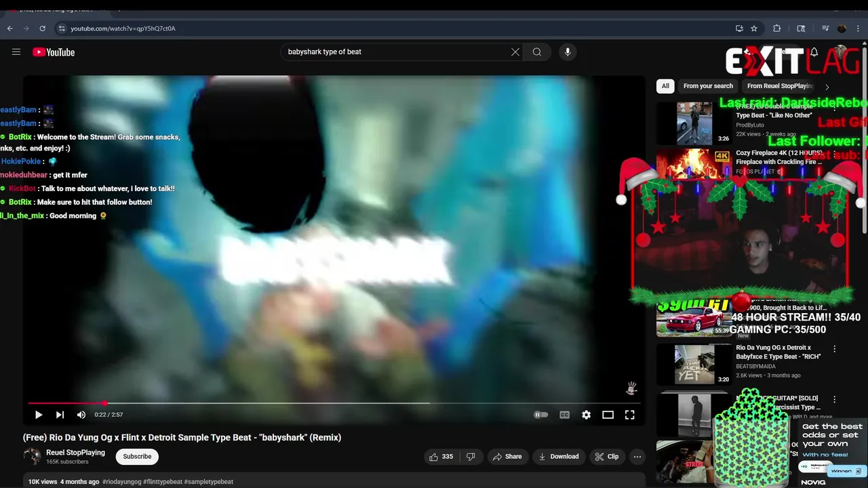Open the Chrome profile avatar

coord(842,28)
